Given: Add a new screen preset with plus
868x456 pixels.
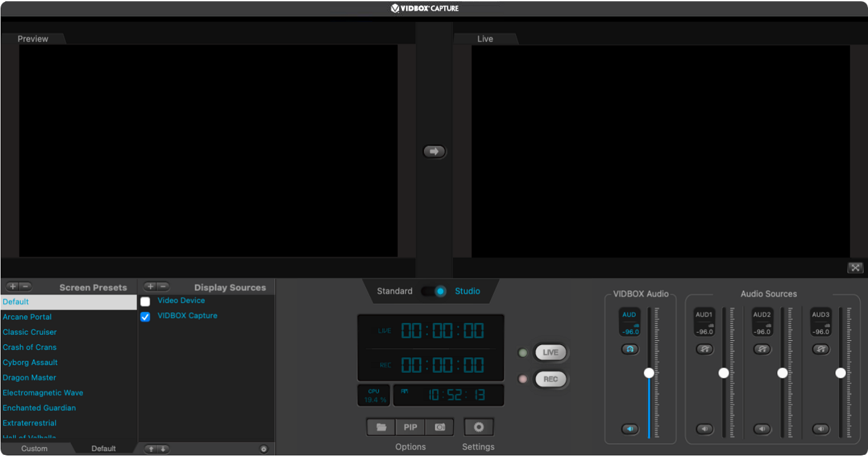Looking at the screenshot, I should point(12,287).
